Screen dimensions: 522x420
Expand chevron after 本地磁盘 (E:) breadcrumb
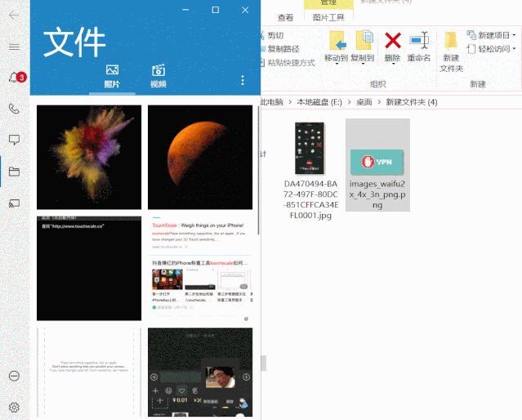[349, 102]
